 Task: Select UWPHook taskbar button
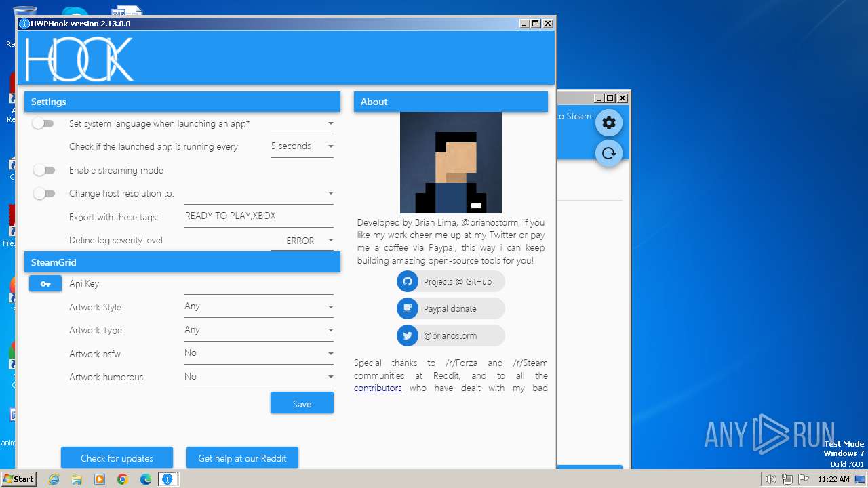(x=167, y=479)
